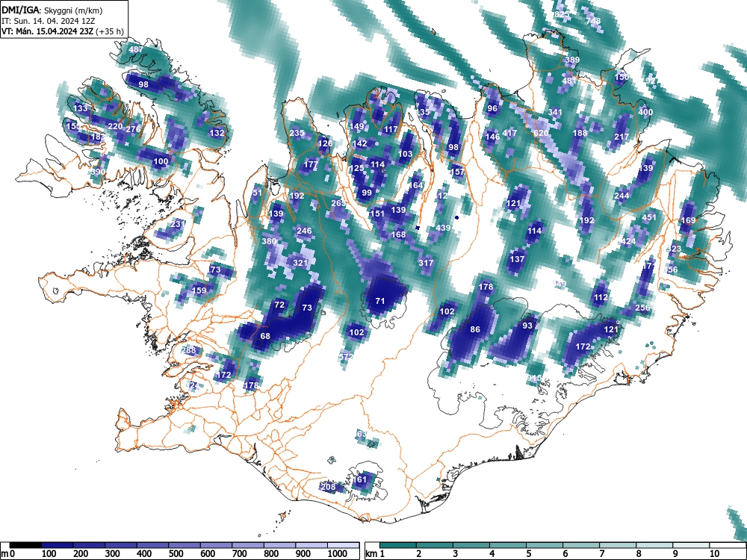Click the legend label '7' on the km scale
This screenshot has width=747, height=560.
point(601,553)
